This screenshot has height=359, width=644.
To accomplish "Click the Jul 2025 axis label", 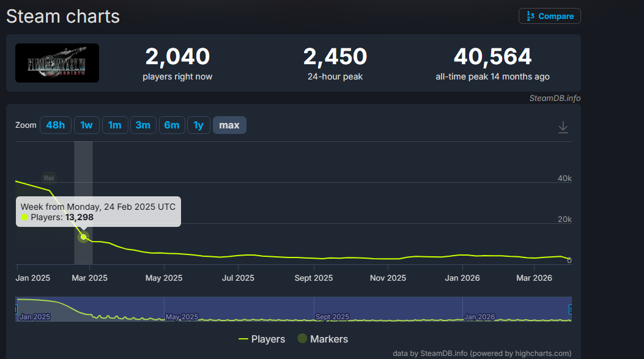I will point(239,278).
